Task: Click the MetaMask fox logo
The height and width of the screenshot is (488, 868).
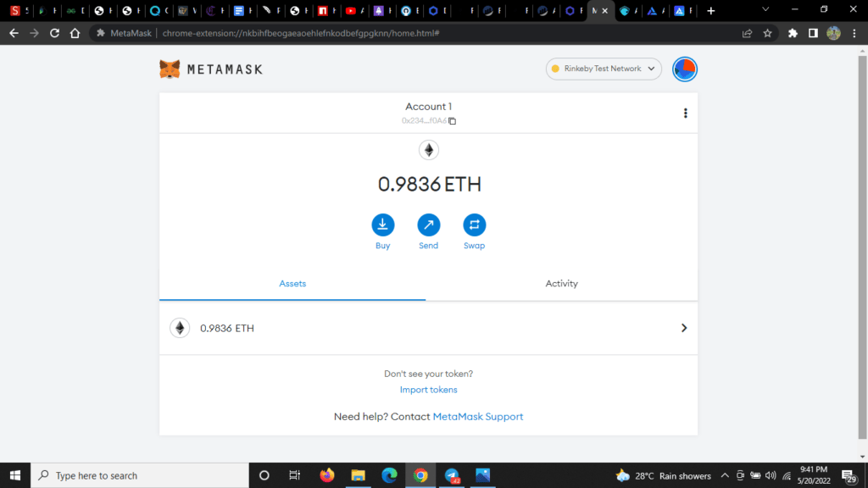Action: pos(170,69)
